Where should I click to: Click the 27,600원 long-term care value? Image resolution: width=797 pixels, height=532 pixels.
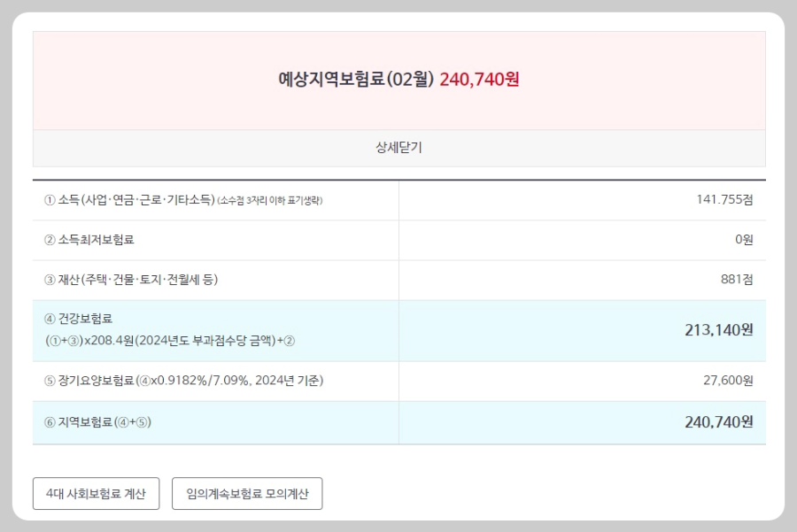pyautogui.click(x=728, y=380)
